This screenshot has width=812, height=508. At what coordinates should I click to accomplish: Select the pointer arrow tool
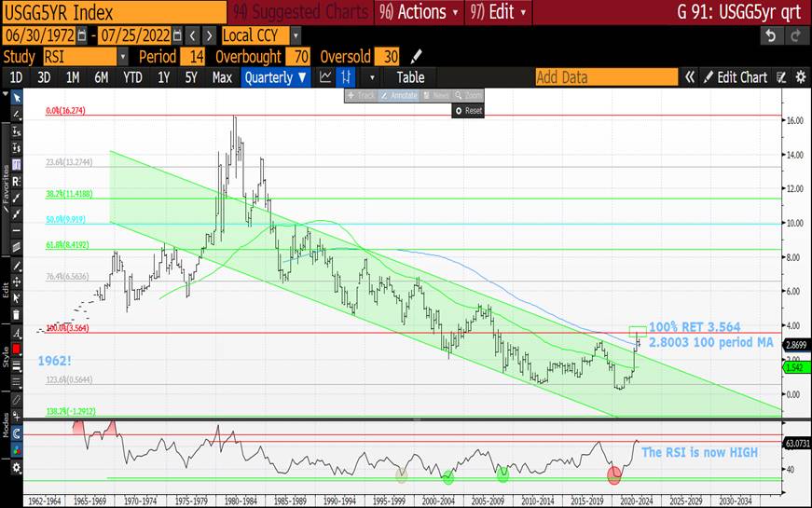17,97
